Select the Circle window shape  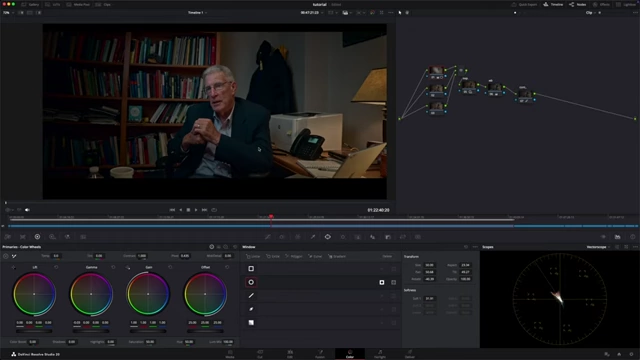tap(251, 282)
